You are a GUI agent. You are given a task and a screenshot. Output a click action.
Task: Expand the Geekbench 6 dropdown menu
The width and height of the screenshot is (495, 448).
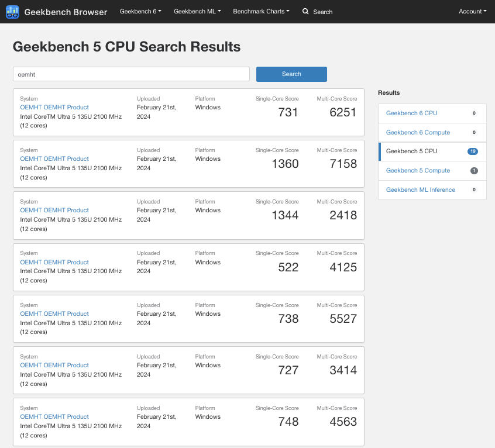(x=140, y=11)
